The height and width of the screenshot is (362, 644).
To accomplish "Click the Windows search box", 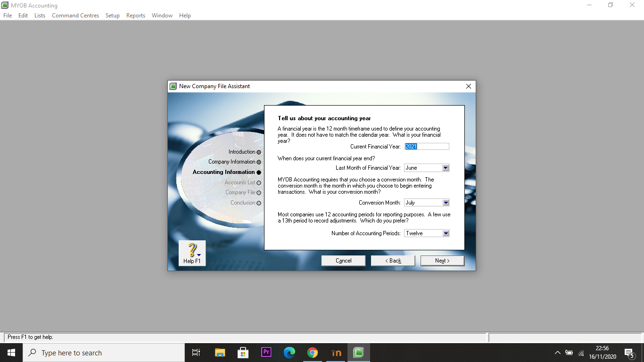I will pyautogui.click(x=104, y=353).
